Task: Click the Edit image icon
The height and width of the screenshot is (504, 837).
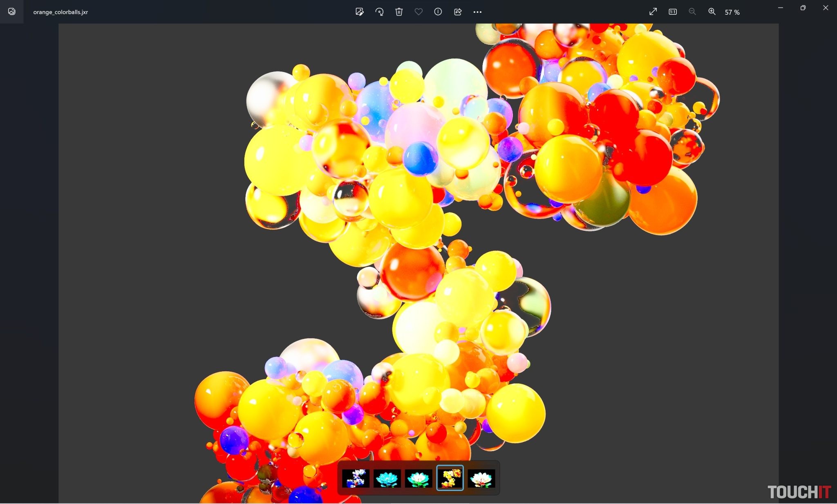Action: click(359, 12)
